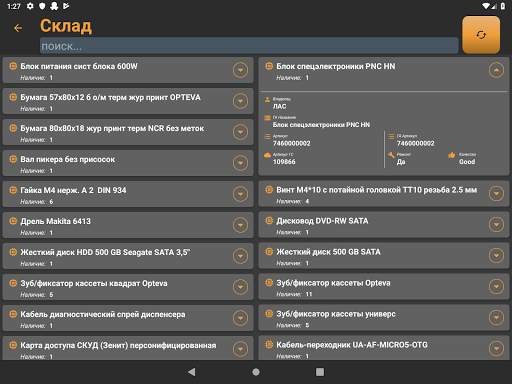The image size is (512, 384).
Task: Click repair tool icon beside Да
Action: click(x=391, y=155)
